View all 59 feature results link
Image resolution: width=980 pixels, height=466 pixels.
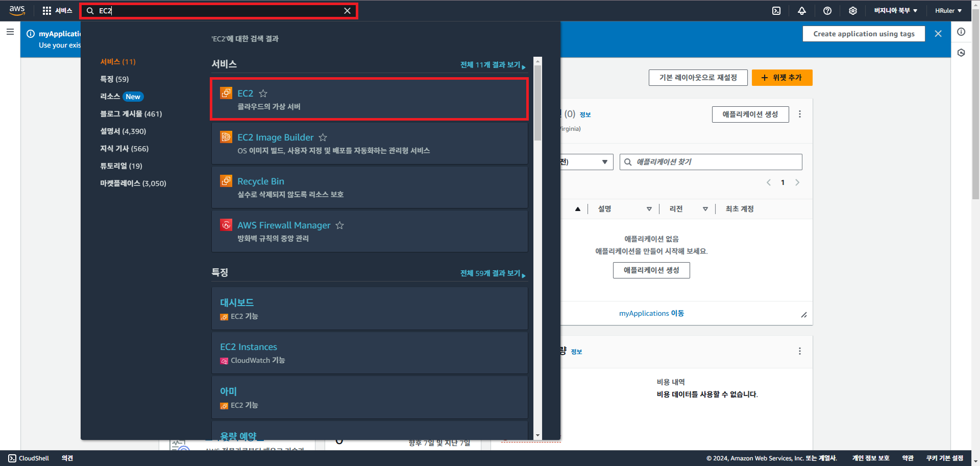click(x=493, y=273)
